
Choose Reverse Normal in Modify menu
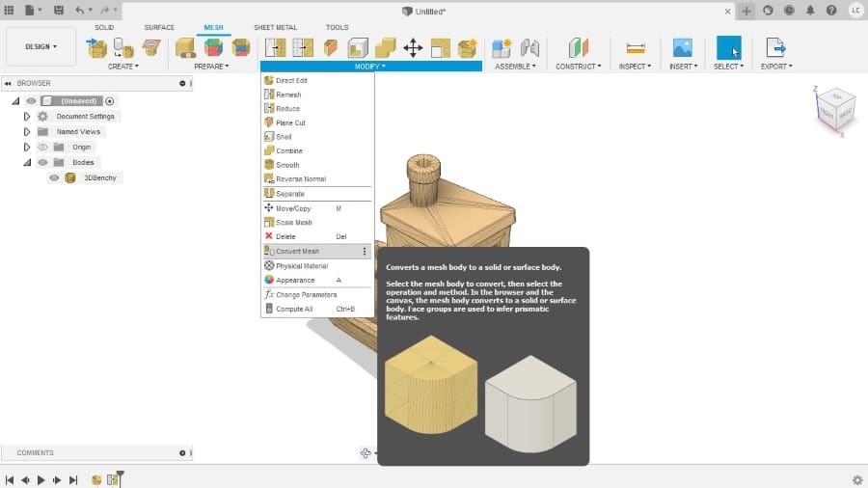click(x=317, y=178)
